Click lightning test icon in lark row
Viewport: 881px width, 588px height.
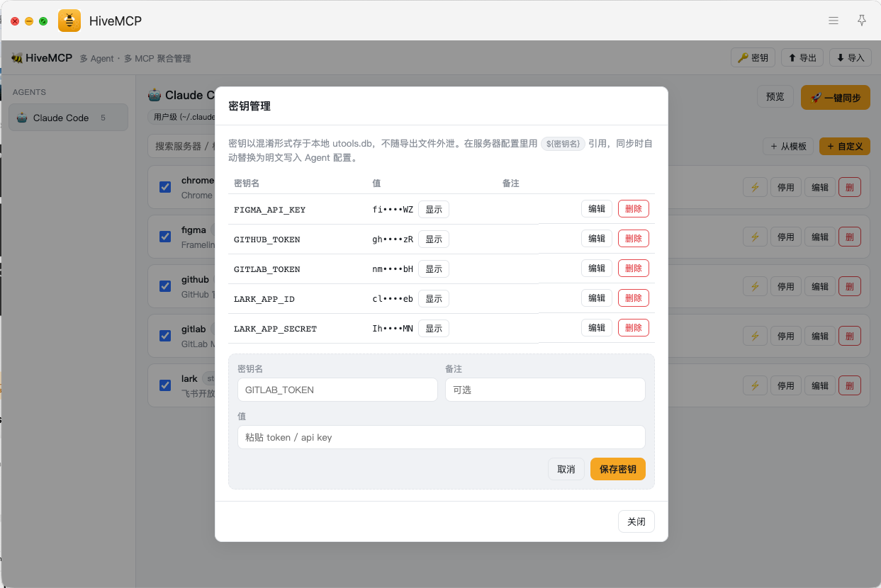(x=755, y=385)
